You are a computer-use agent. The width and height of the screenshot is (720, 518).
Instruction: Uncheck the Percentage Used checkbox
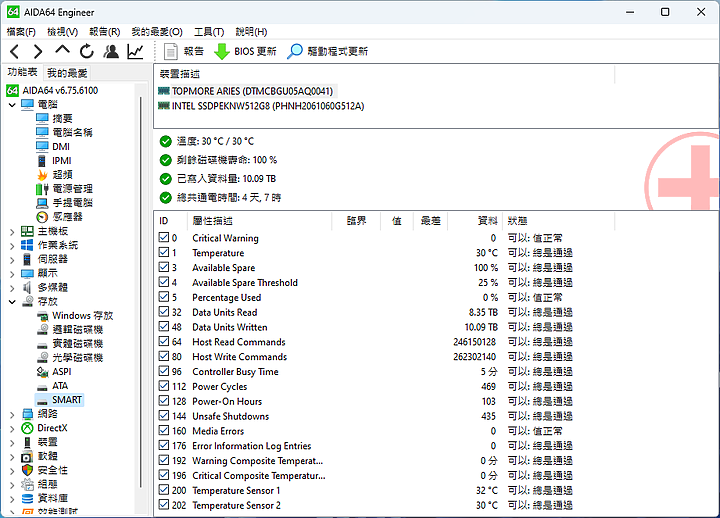(x=163, y=297)
